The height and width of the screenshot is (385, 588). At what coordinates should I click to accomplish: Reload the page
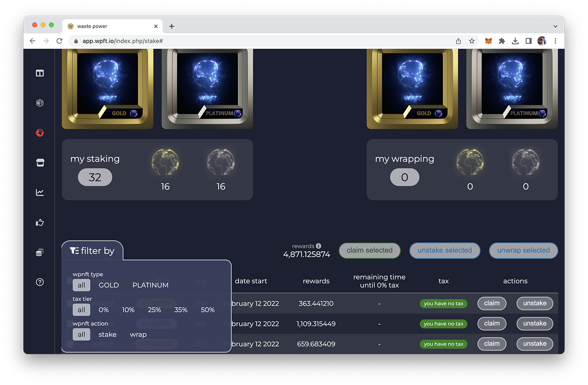(59, 41)
